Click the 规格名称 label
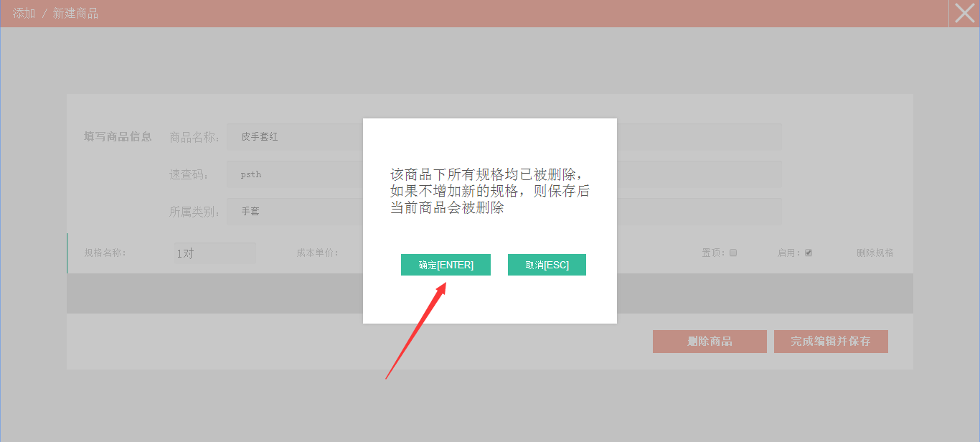980x442 pixels. click(x=105, y=253)
